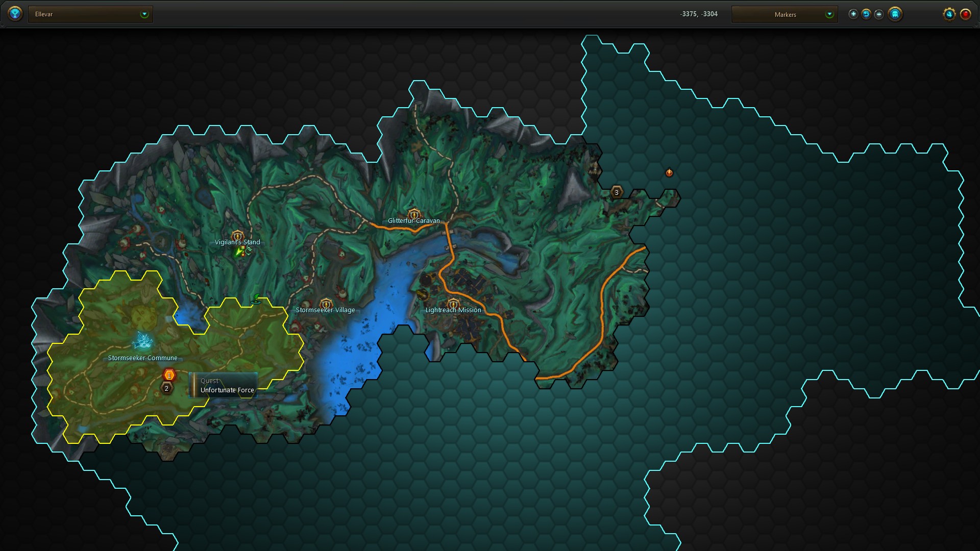The image size is (980, 551).
Task: Click quest marker number 1
Action: click(169, 375)
